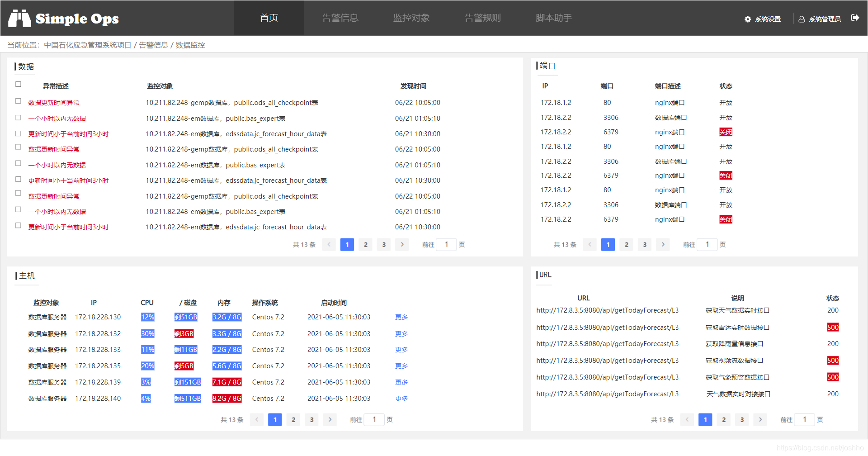Check the 一个小时以内无数据 row checkbox
The width and height of the screenshot is (868, 456).
(18, 115)
